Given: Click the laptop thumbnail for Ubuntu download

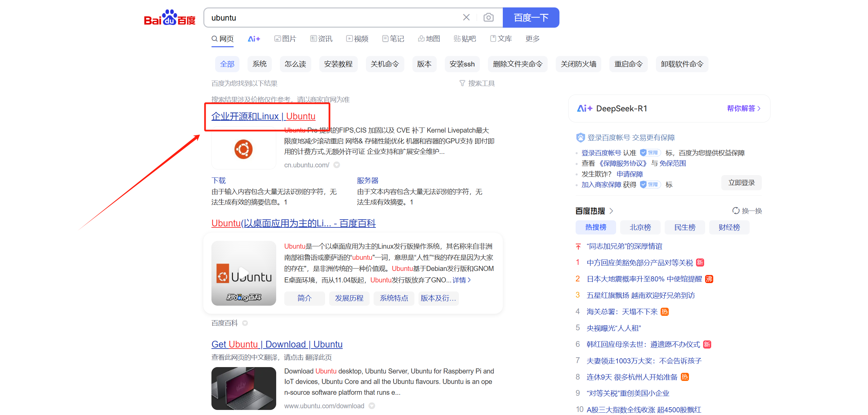Looking at the screenshot, I should pyautogui.click(x=243, y=388).
